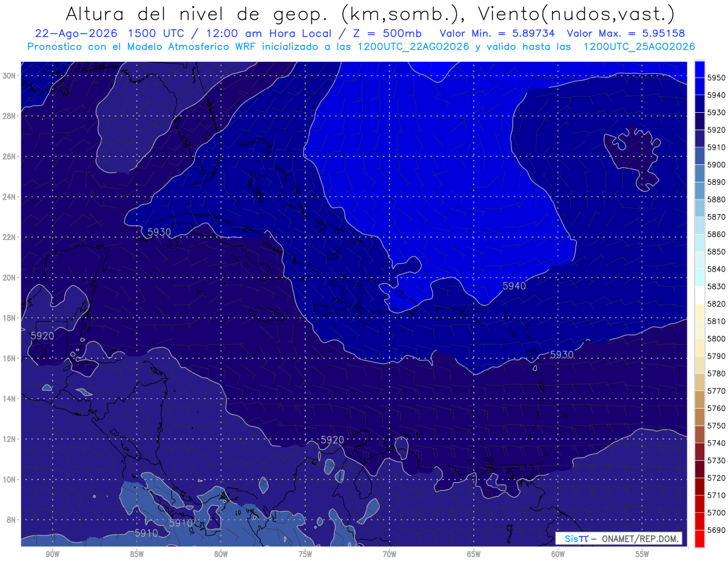Click the 5930 contour label near 60W
The width and height of the screenshot is (728, 562).
562,354
